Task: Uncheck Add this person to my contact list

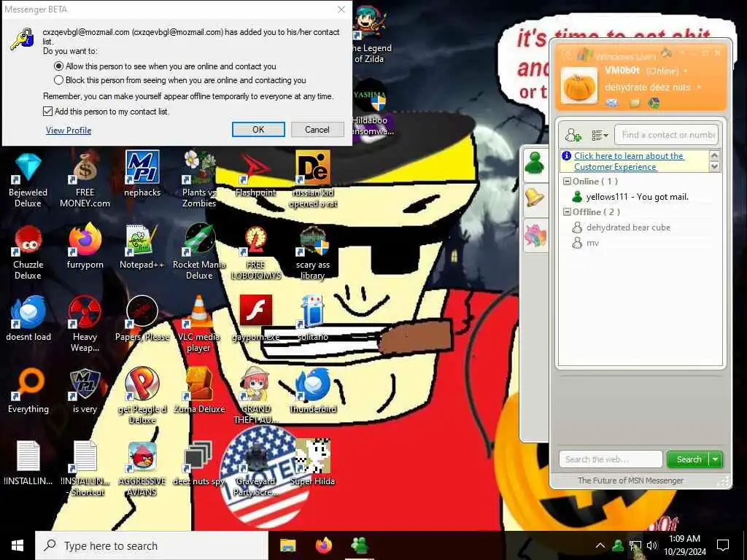Action: [x=47, y=112]
